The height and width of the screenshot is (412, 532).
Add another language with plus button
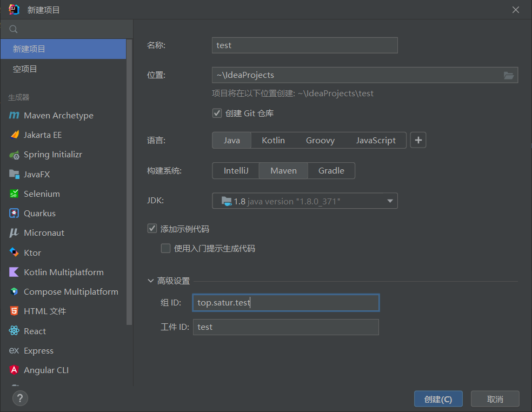coord(418,140)
